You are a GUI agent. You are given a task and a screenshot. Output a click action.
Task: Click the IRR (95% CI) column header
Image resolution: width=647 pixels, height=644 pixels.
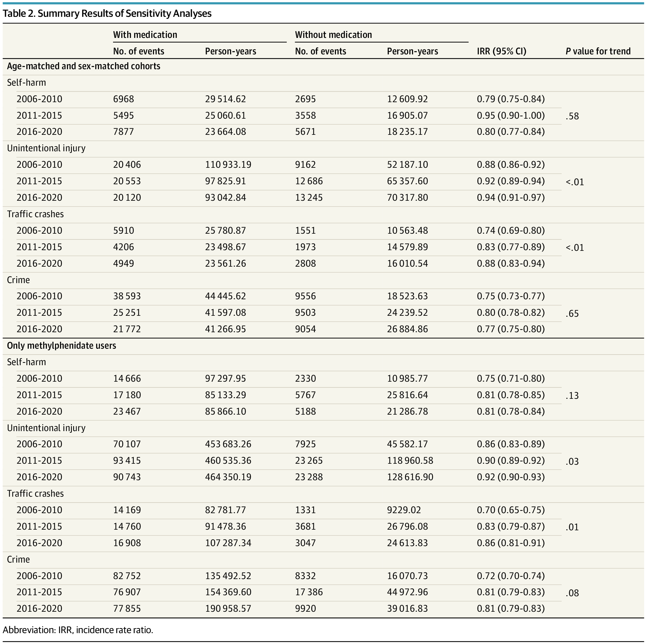501,51
